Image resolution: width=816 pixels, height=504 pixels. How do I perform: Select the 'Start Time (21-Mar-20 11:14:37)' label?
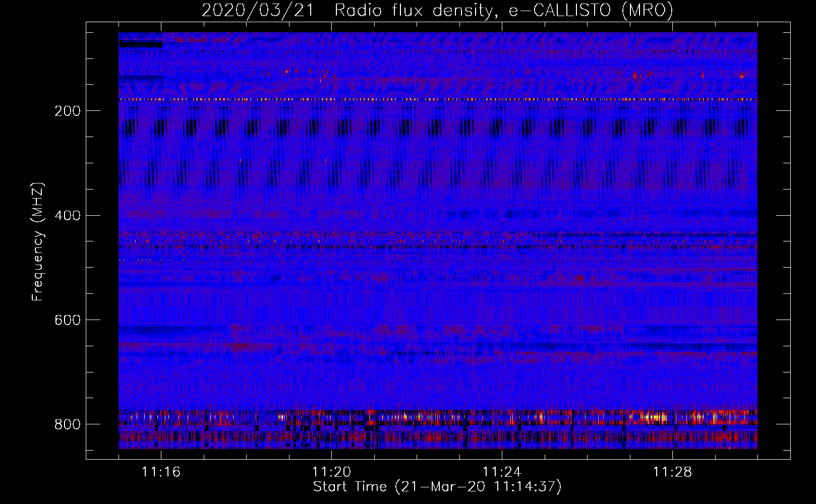437,487
